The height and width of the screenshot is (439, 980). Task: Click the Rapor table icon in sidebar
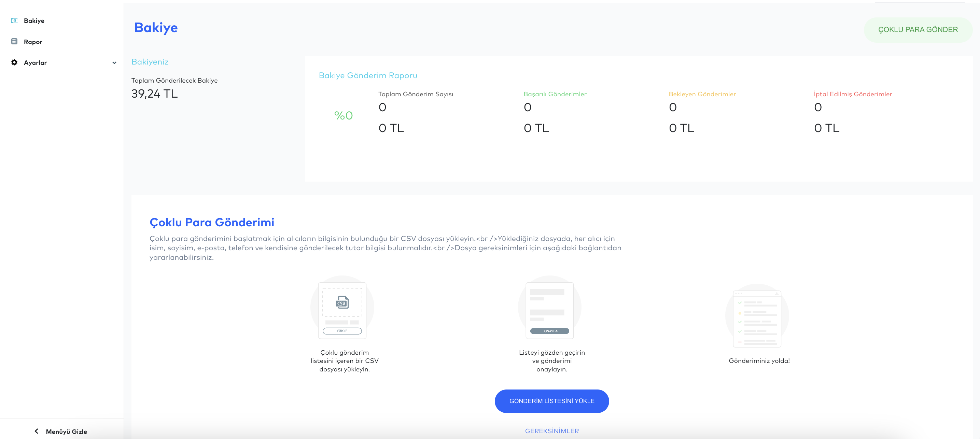pos(14,41)
